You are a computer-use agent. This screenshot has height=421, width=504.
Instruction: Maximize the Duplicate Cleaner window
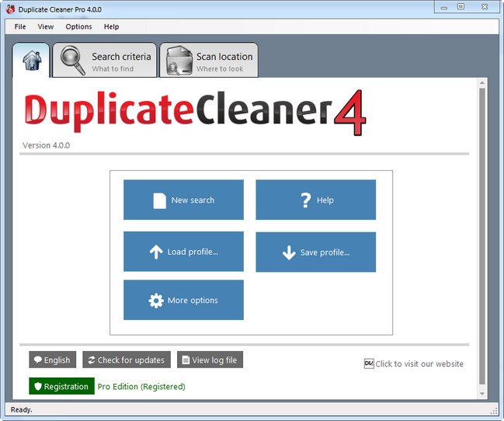(x=461, y=7)
